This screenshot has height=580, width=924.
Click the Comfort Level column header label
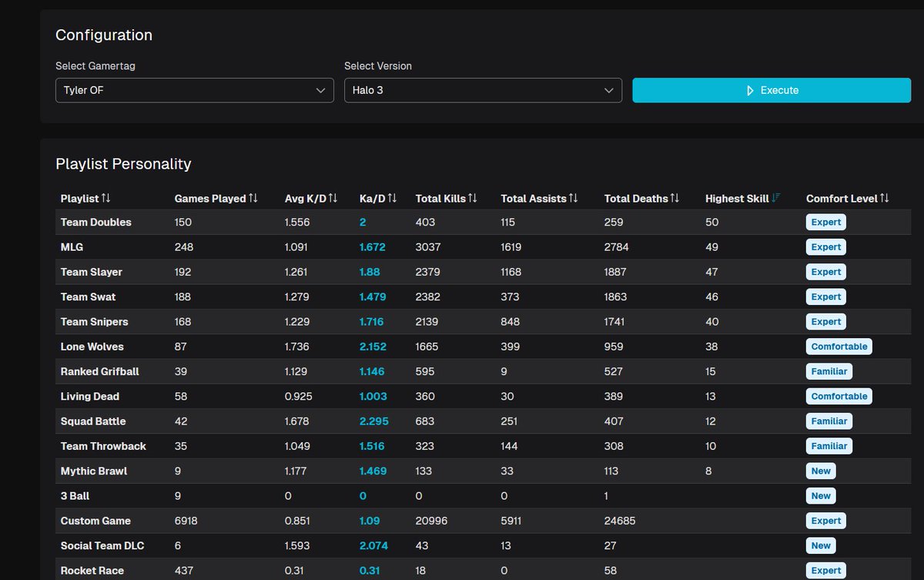tap(842, 198)
